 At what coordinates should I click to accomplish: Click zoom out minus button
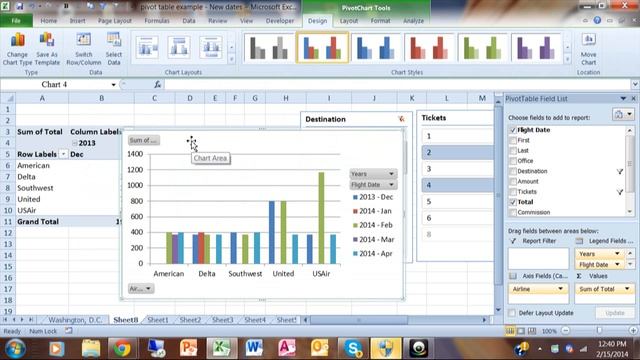(566, 331)
